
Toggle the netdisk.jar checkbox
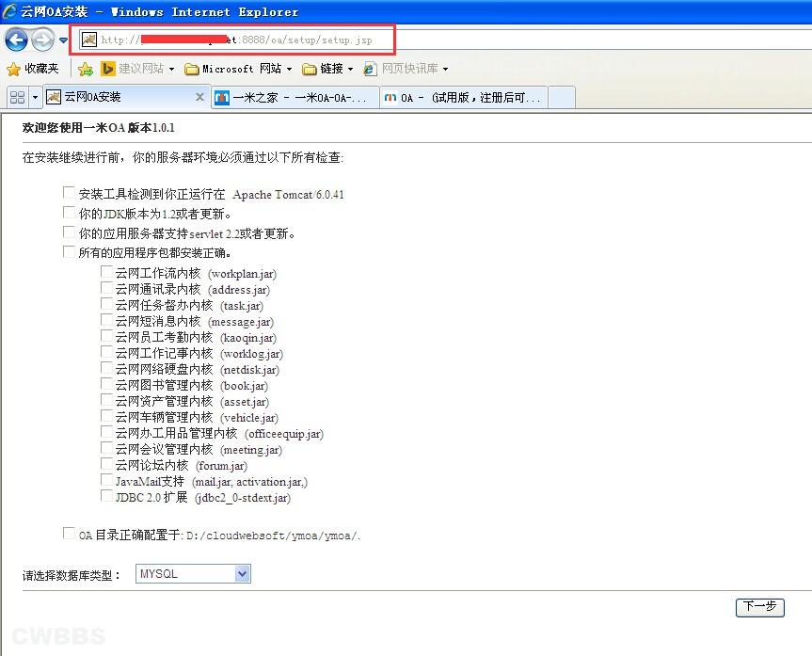[106, 368]
